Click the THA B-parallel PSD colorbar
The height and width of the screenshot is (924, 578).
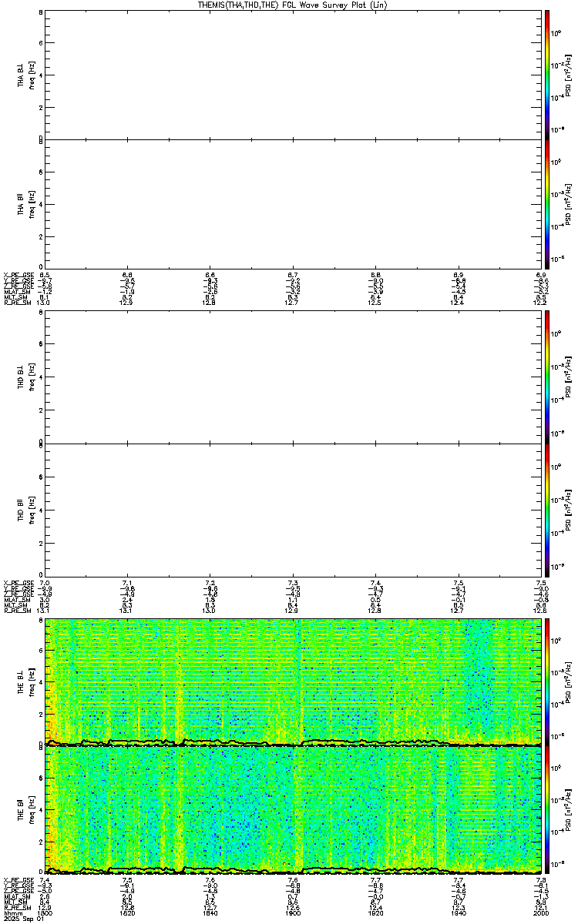tap(547, 203)
